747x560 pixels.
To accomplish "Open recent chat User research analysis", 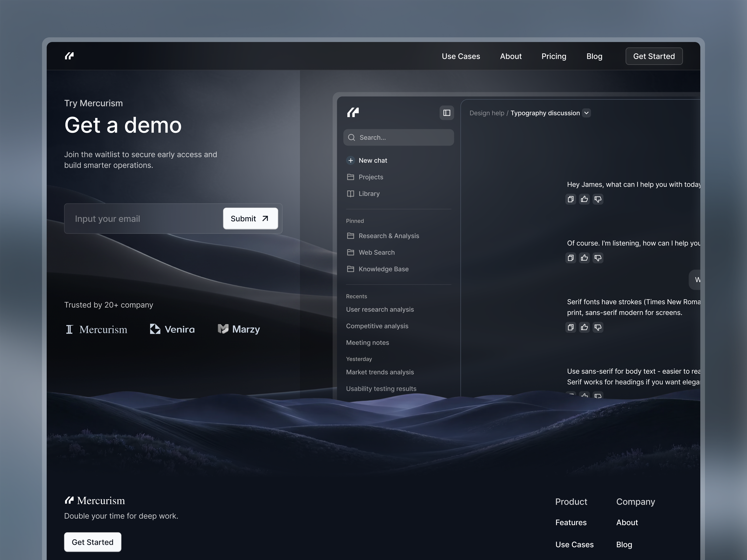I will tap(380, 310).
